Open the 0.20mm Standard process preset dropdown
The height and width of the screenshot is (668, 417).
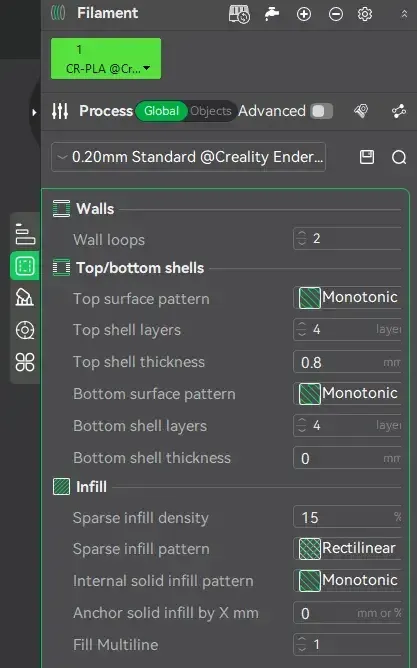pos(188,157)
